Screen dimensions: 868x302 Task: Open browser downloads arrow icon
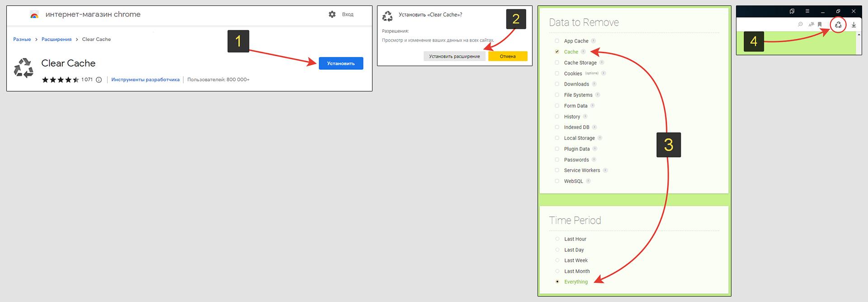click(x=854, y=25)
